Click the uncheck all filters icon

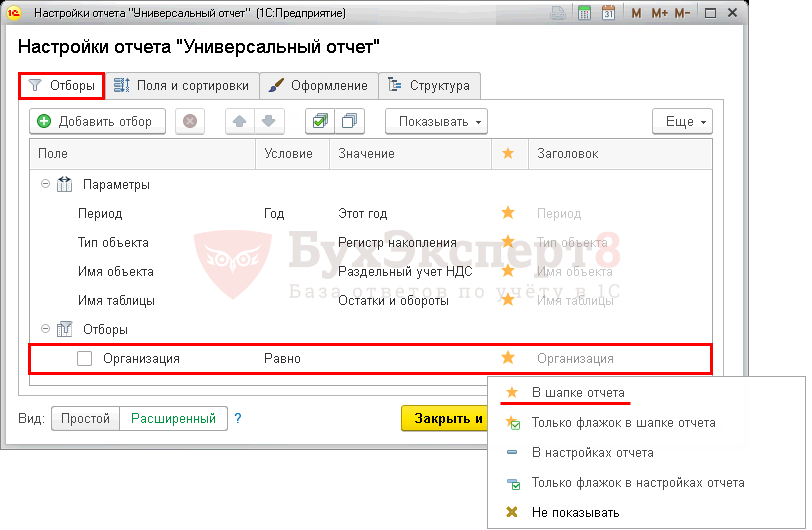tap(349, 121)
